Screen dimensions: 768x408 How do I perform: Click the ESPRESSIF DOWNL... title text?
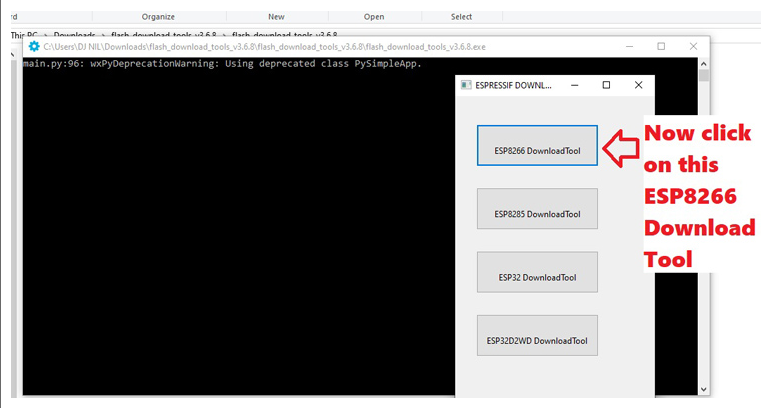513,85
